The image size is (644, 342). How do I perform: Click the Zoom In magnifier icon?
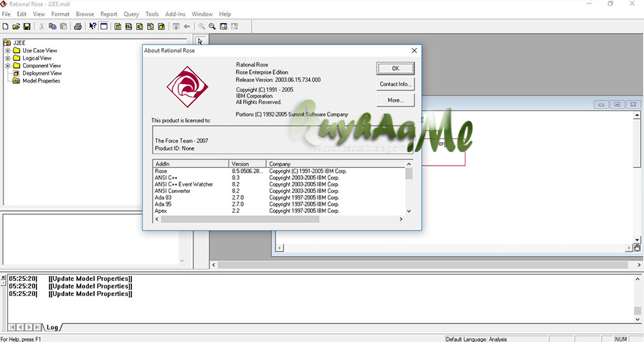(202, 27)
